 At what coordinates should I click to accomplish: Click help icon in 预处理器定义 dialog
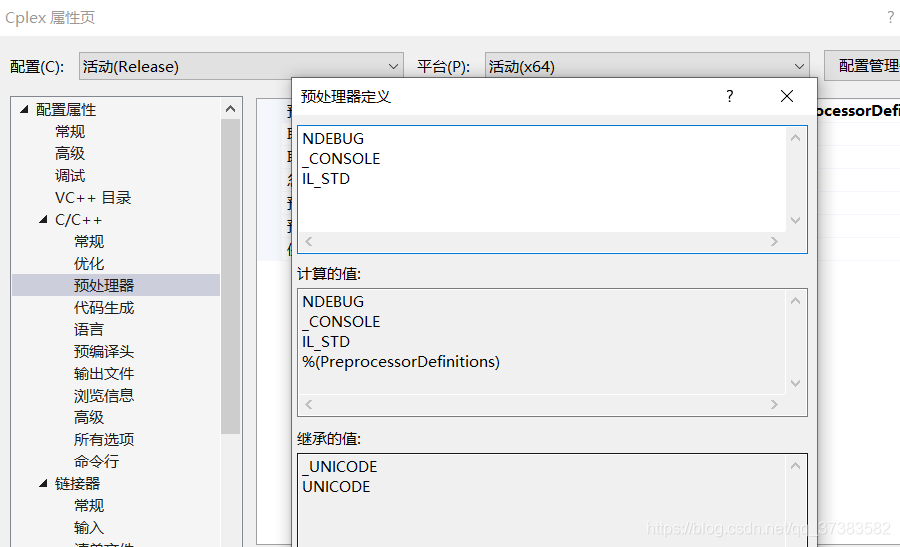click(730, 96)
